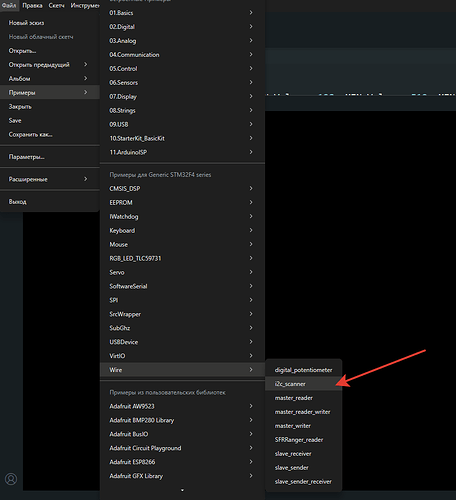Expand the Открыть предыдущий submenu
Viewport: 456px width, 500px height.
[x=50, y=65]
